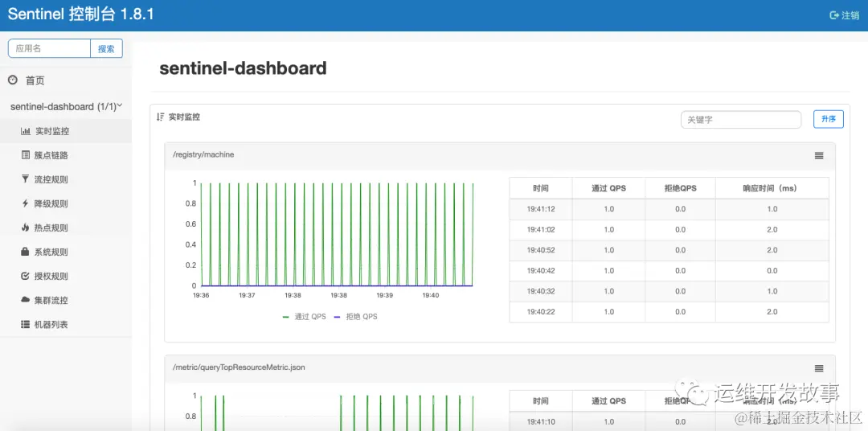Click the 机器列表 list icon
Viewport: 868px width, 431px height.
tap(26, 324)
